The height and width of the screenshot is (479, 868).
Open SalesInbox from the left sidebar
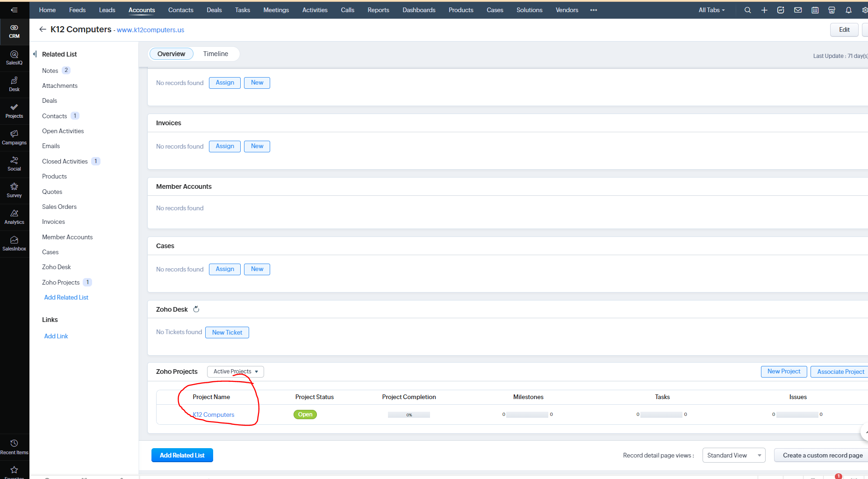[14, 244]
